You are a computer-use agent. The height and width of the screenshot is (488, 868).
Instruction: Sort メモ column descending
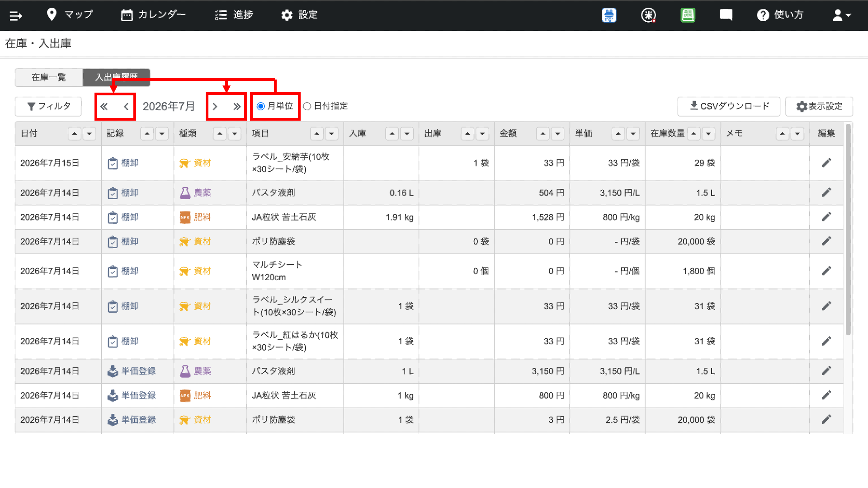coord(797,134)
